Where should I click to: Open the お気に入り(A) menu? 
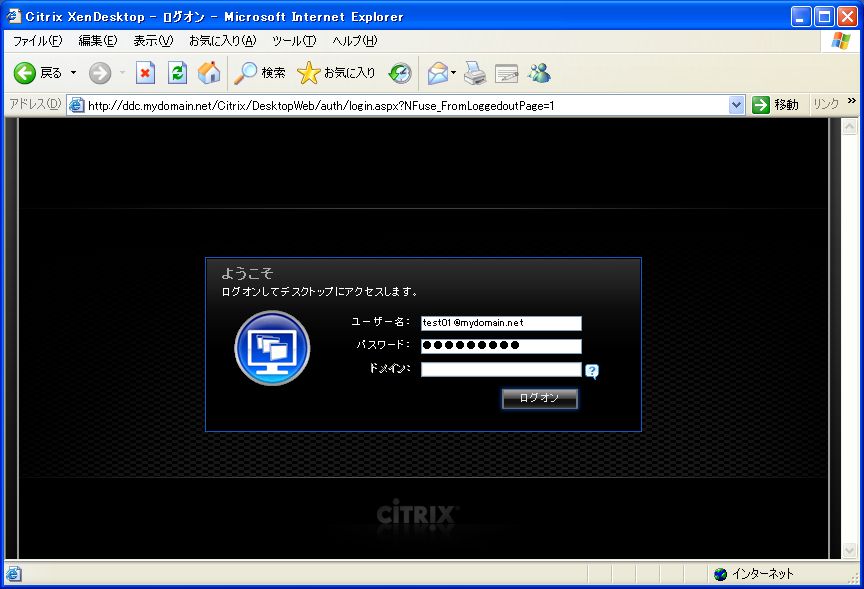[223, 41]
